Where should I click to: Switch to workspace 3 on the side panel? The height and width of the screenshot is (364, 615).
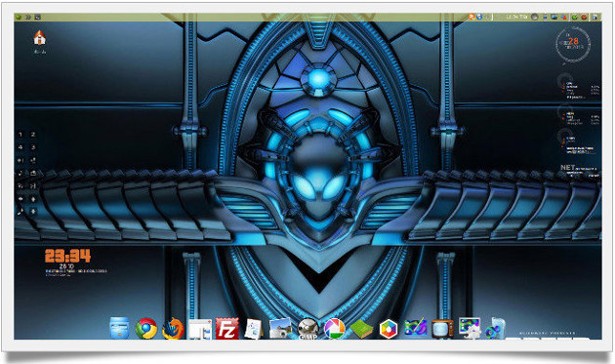(x=33, y=147)
